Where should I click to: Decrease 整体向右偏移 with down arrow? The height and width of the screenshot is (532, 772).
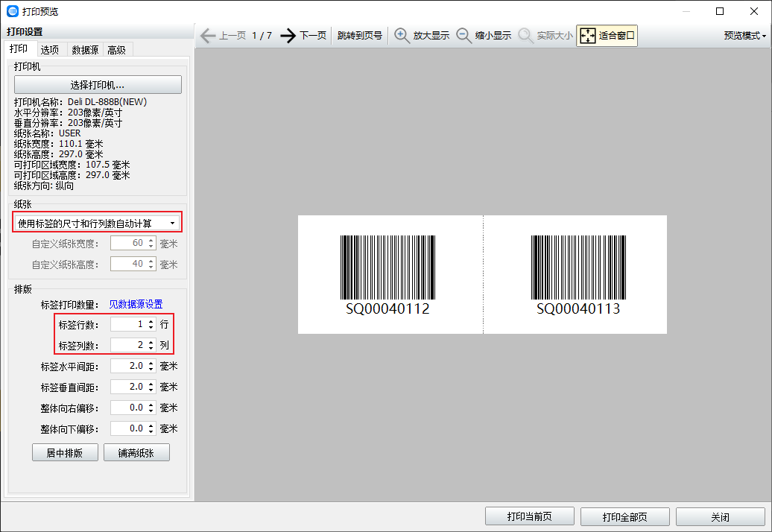151,411
